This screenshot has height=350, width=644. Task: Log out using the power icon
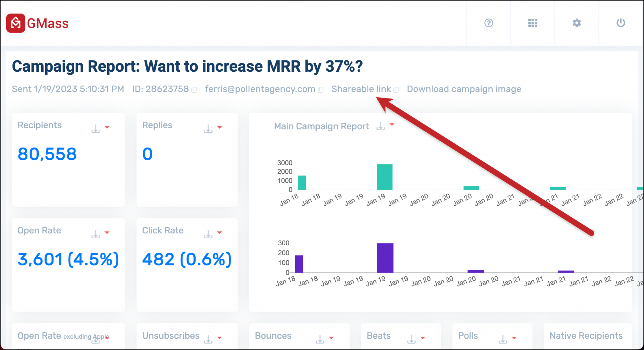pos(620,23)
